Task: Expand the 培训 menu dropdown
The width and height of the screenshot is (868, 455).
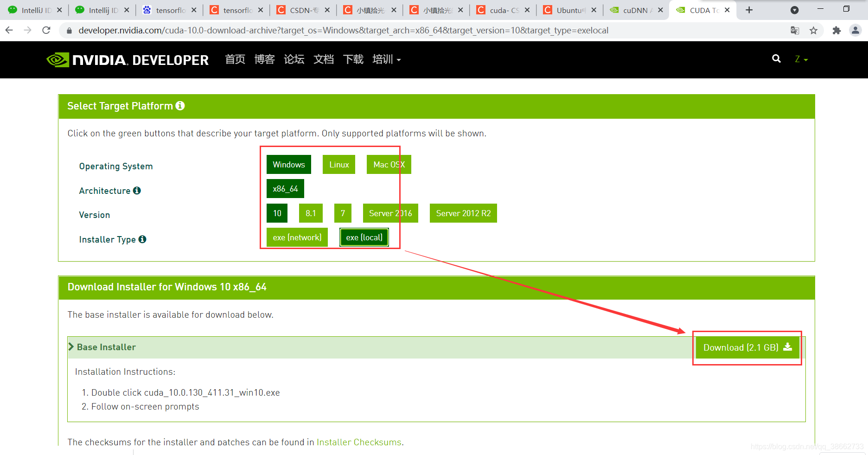Action: click(386, 59)
